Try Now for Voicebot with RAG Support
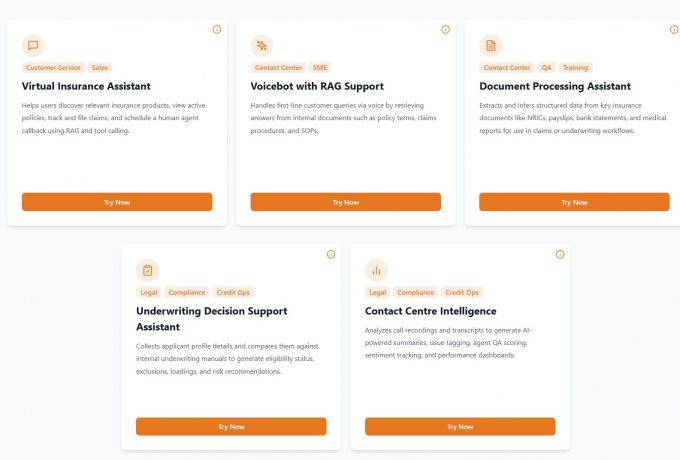This screenshot has height=460, width=680. tap(346, 202)
